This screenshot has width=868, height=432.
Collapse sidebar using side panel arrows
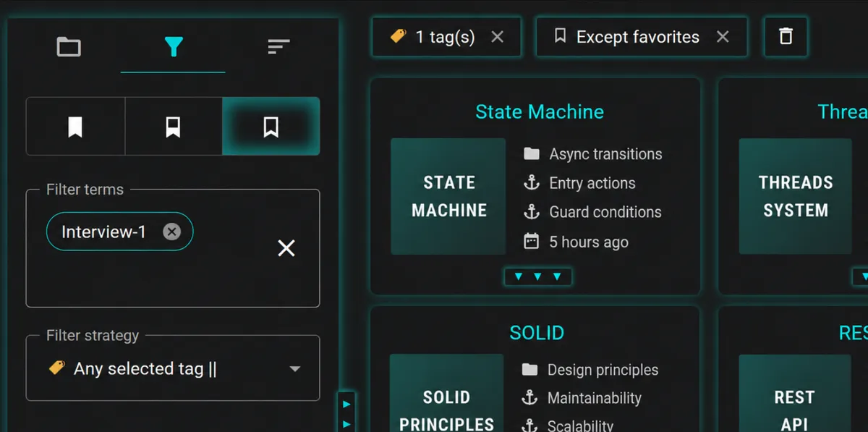pyautogui.click(x=346, y=412)
